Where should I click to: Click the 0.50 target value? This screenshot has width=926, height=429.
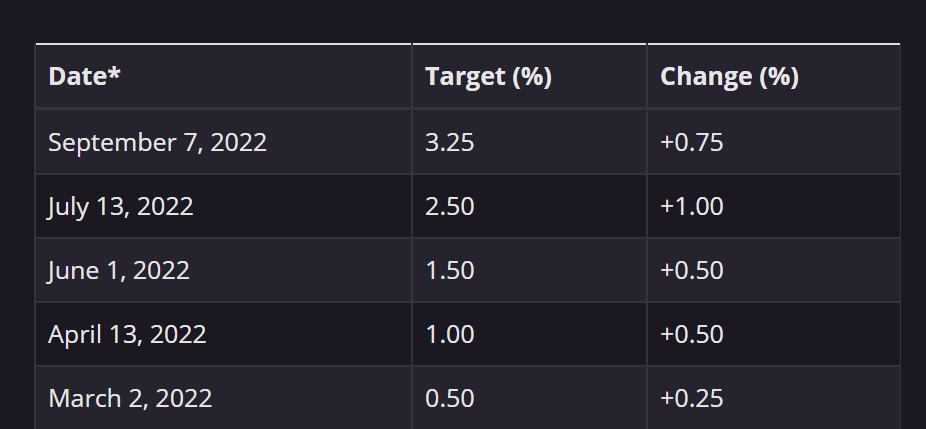coord(449,398)
